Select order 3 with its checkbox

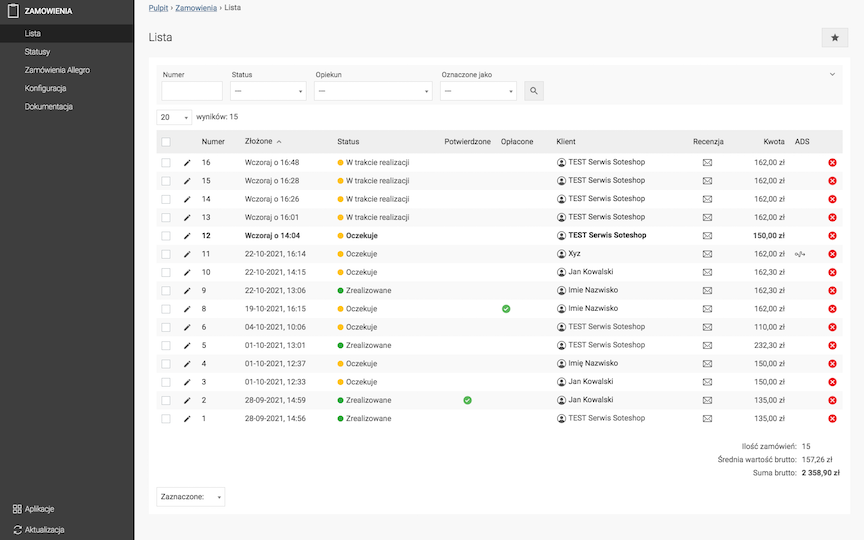pyautogui.click(x=166, y=382)
